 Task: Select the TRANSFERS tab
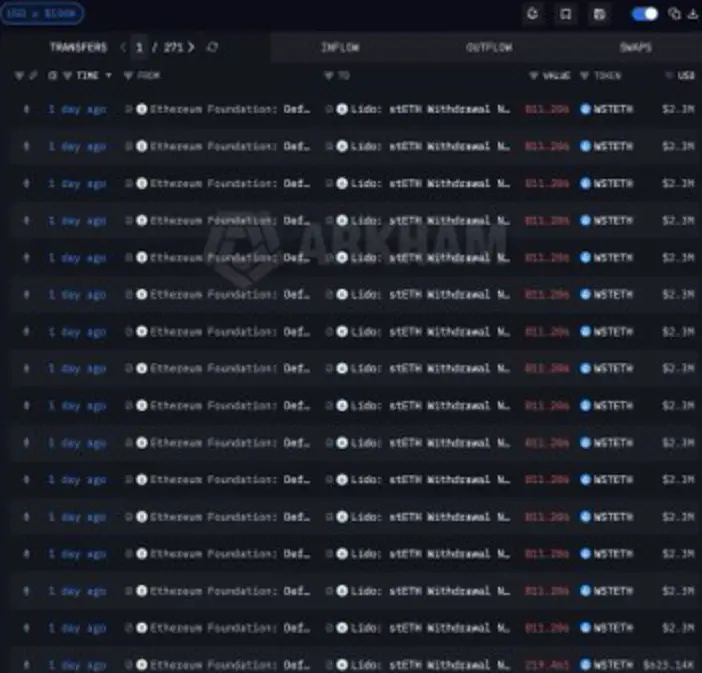pyautogui.click(x=78, y=47)
